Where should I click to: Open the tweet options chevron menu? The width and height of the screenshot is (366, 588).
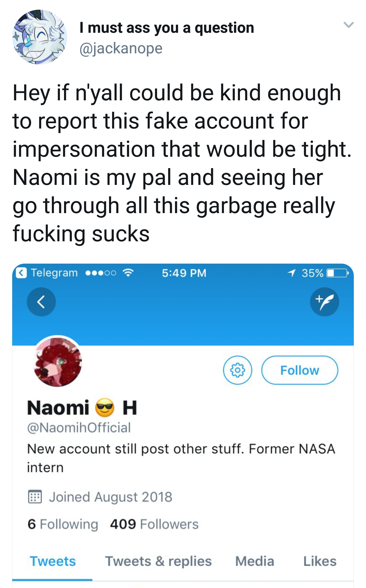point(348,25)
